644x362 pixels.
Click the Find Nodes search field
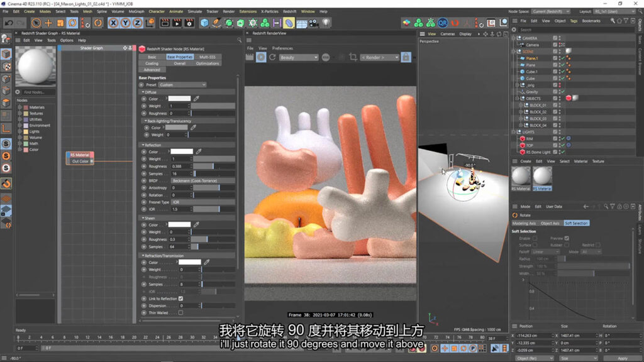pos(38,92)
